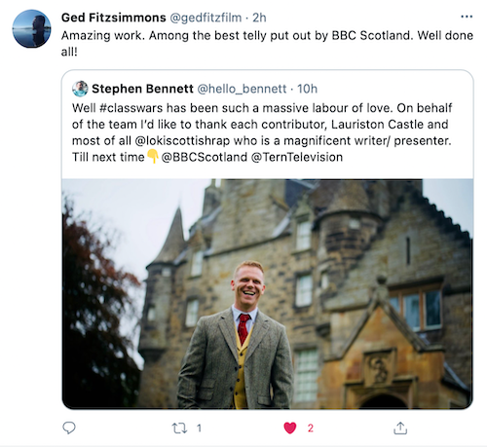Click the reply speech bubble icon

(69, 428)
